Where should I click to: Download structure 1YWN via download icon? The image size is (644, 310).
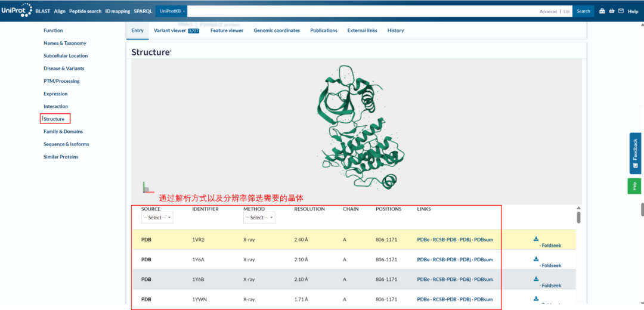(536, 299)
